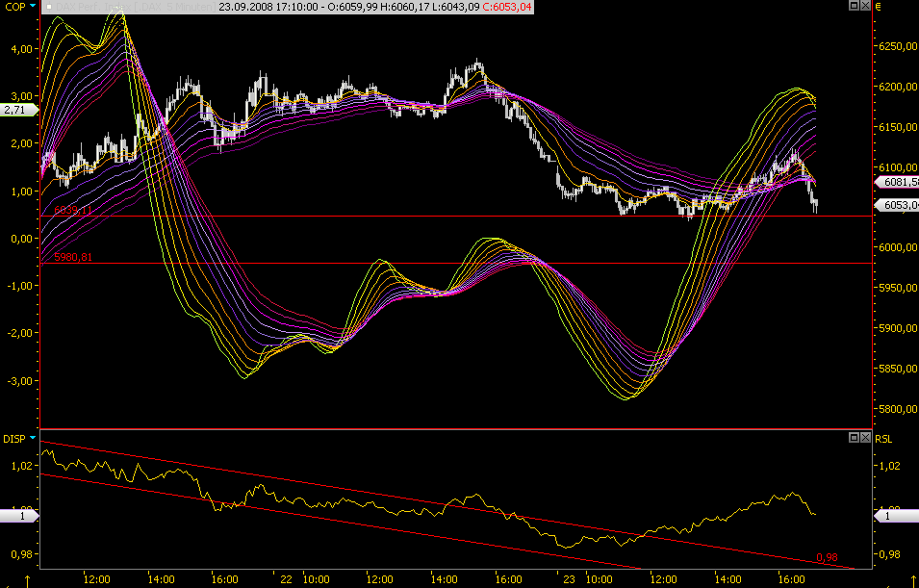Image resolution: width=919 pixels, height=588 pixels.
Task: Click the small square icon in chart title
Action: pos(48,6)
